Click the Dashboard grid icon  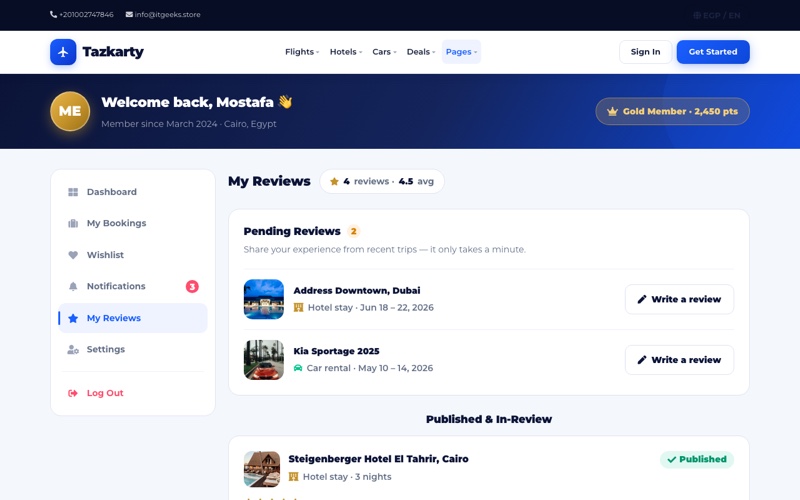pos(73,192)
